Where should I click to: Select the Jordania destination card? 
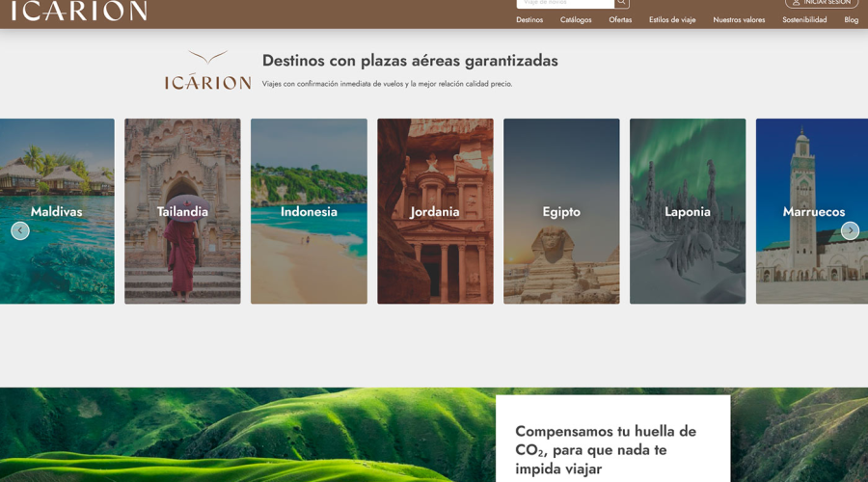tap(435, 211)
